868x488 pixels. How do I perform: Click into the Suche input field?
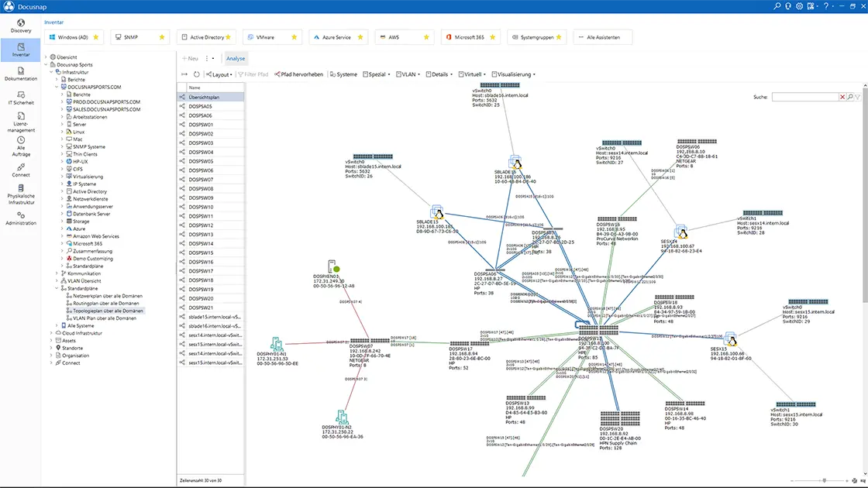805,97
